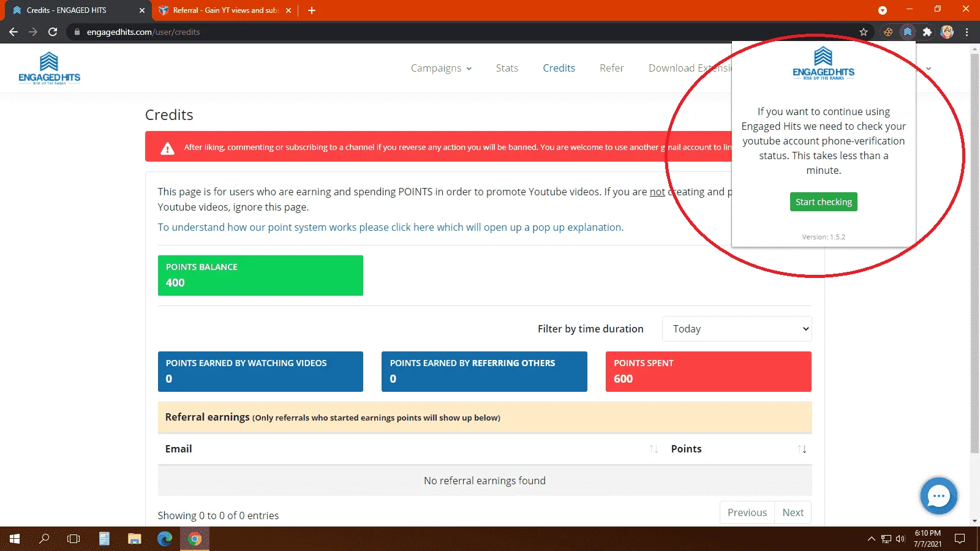The image size is (980, 551).
Task: Open the Chrome extensions puzzle icon
Action: (x=927, y=32)
